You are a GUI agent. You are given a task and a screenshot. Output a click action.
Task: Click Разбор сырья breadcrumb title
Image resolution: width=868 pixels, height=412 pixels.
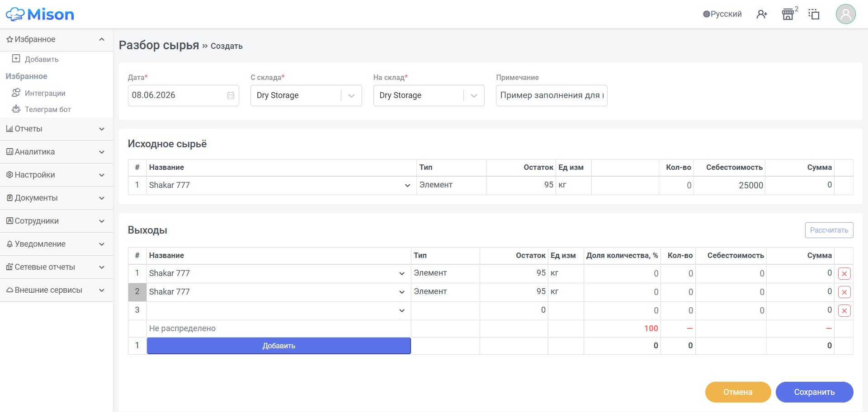tap(159, 45)
